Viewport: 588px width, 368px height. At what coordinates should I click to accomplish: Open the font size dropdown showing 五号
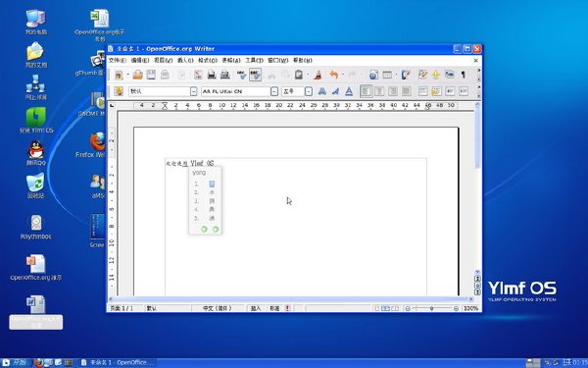pos(309,91)
